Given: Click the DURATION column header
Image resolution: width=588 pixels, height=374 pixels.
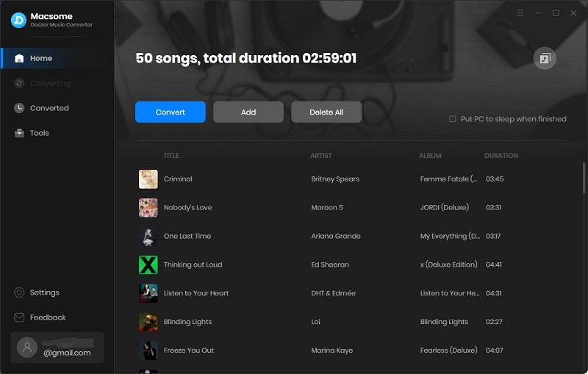Looking at the screenshot, I should point(501,156).
